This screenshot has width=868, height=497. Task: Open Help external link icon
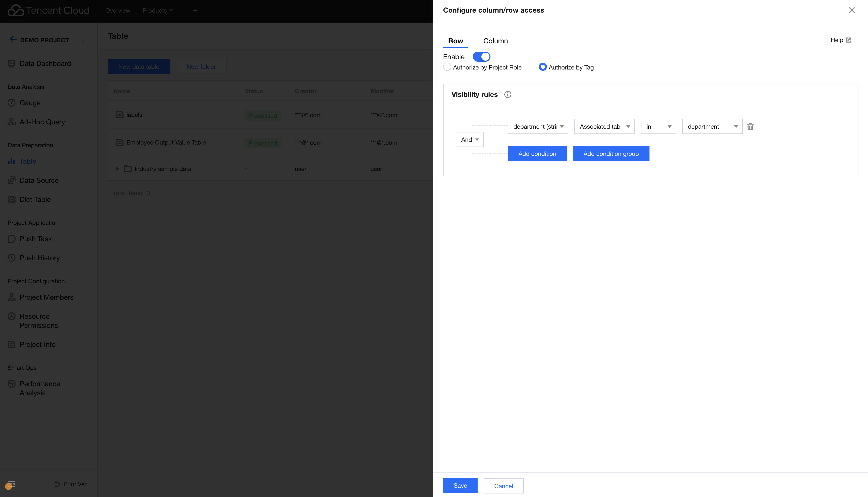pos(848,40)
